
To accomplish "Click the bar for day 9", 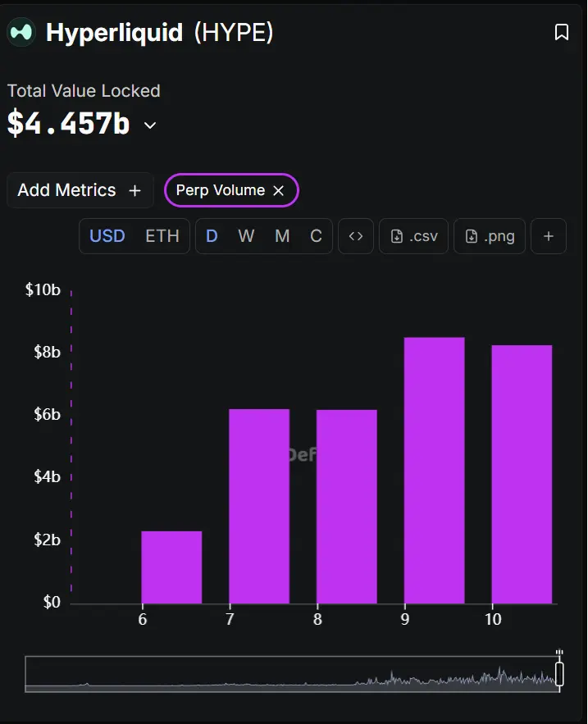I will 434,470.
